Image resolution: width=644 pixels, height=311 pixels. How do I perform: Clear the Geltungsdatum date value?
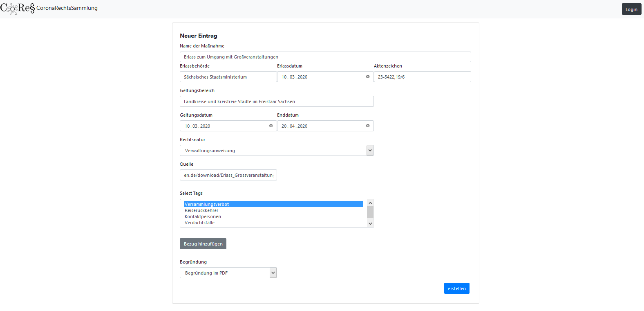tap(271, 126)
